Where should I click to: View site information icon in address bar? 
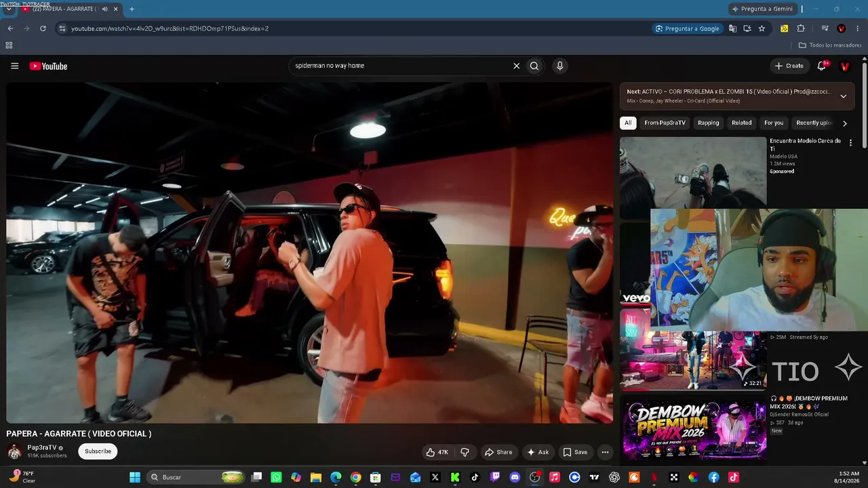tap(62, 28)
